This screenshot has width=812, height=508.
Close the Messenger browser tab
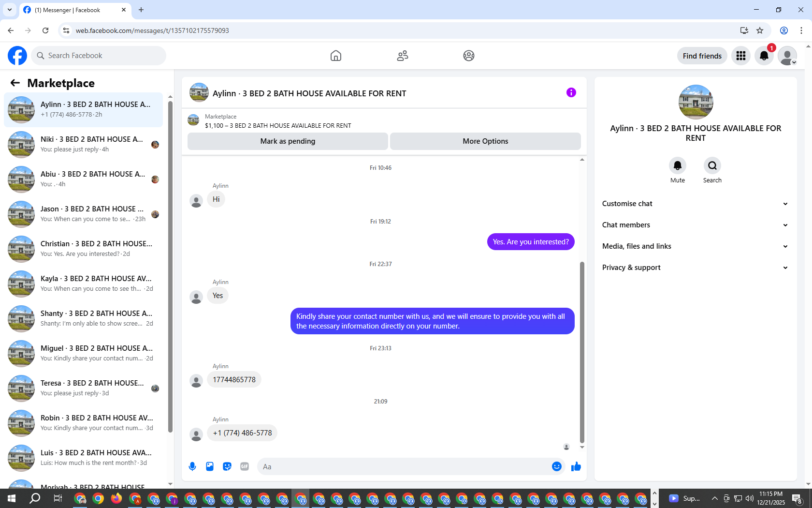click(124, 10)
